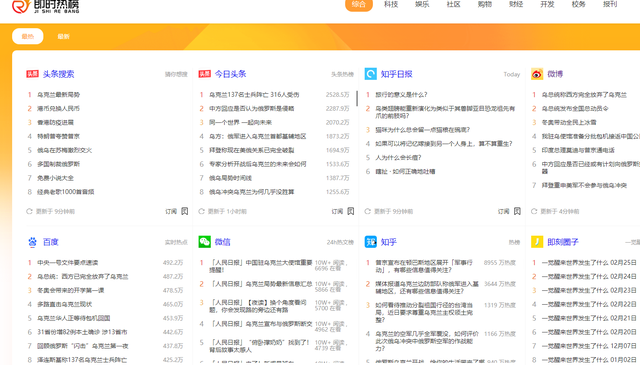Image resolution: width=640 pixels, height=365 pixels.
Task: Open the 微博 source icon
Action: (x=537, y=74)
